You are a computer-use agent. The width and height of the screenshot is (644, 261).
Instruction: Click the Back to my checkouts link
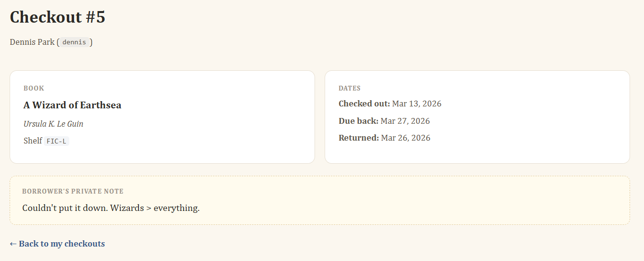(62, 244)
